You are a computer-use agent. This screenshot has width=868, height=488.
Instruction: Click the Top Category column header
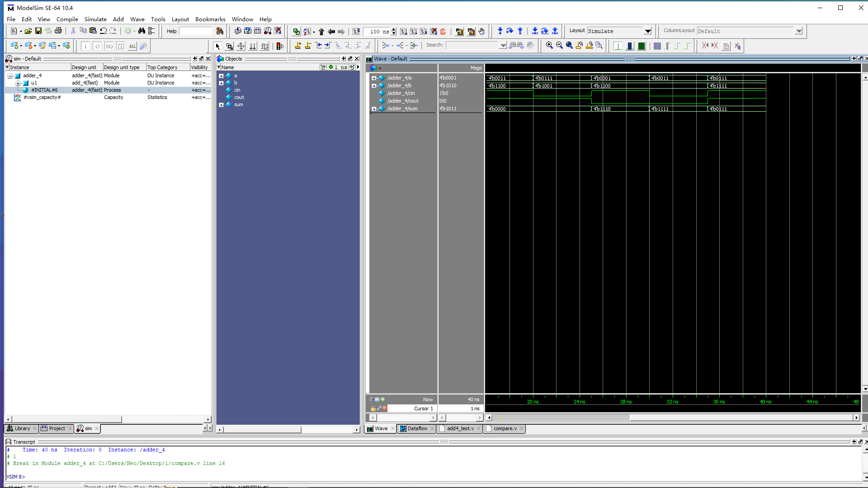(168, 67)
